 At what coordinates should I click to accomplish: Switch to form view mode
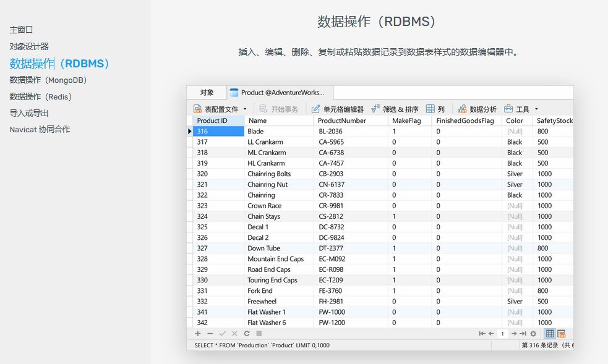(562, 334)
